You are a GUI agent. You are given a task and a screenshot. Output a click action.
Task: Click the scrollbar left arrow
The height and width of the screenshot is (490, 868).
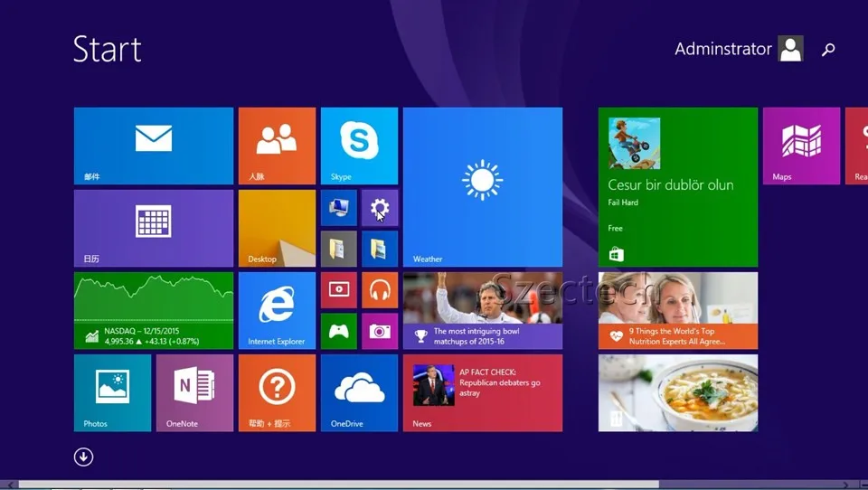click(9, 485)
